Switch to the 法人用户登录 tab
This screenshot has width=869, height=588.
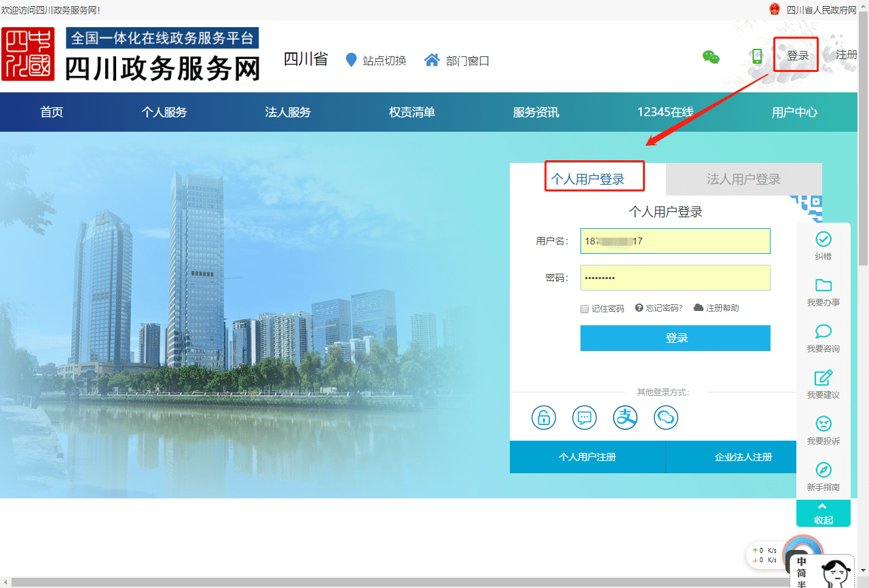click(x=743, y=179)
